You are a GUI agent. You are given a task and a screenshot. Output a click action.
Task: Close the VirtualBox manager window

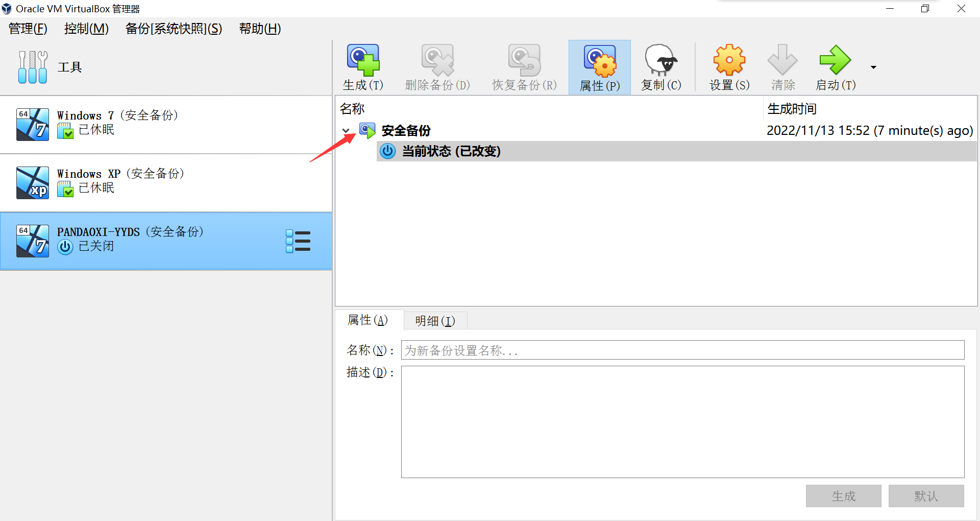961,9
